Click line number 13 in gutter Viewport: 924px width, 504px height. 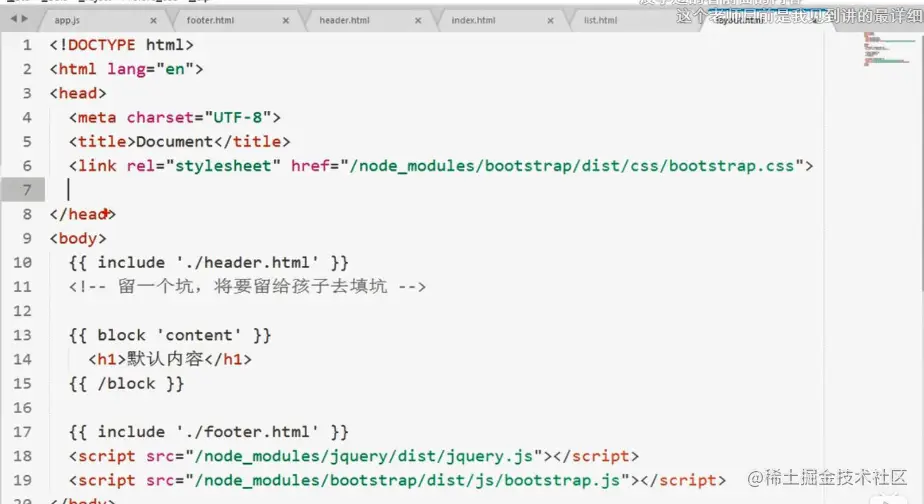coord(22,335)
